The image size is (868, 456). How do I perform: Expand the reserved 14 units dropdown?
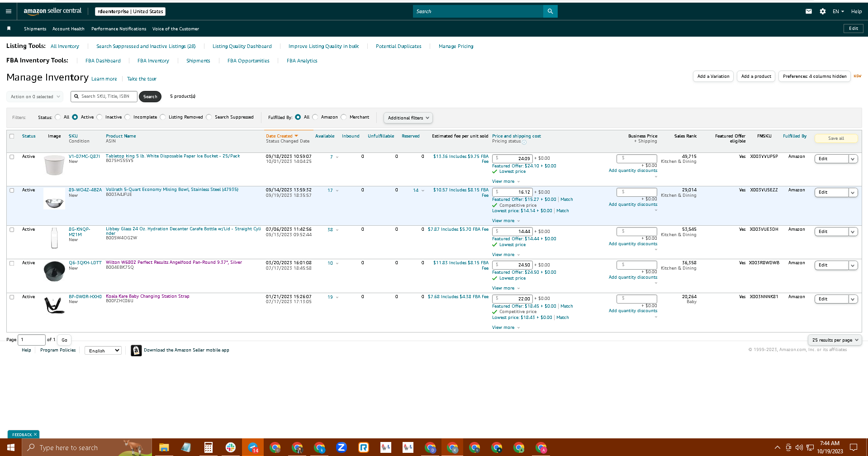418,190
